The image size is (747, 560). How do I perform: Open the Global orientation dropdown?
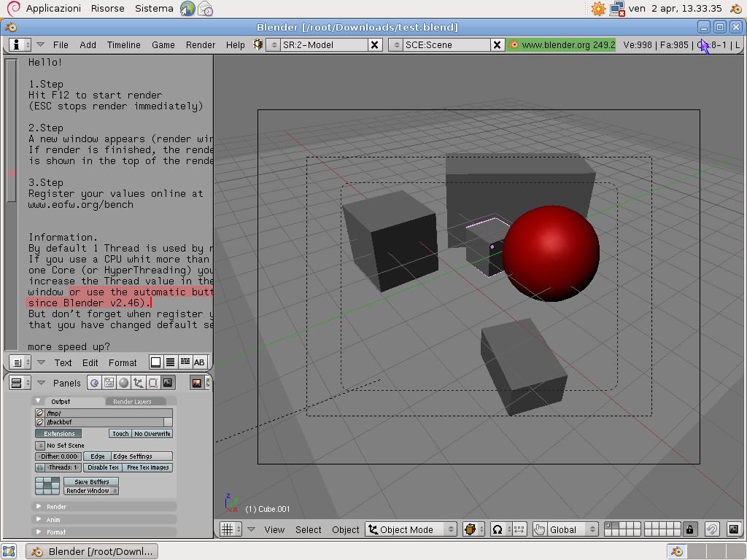pyautogui.click(x=572, y=529)
